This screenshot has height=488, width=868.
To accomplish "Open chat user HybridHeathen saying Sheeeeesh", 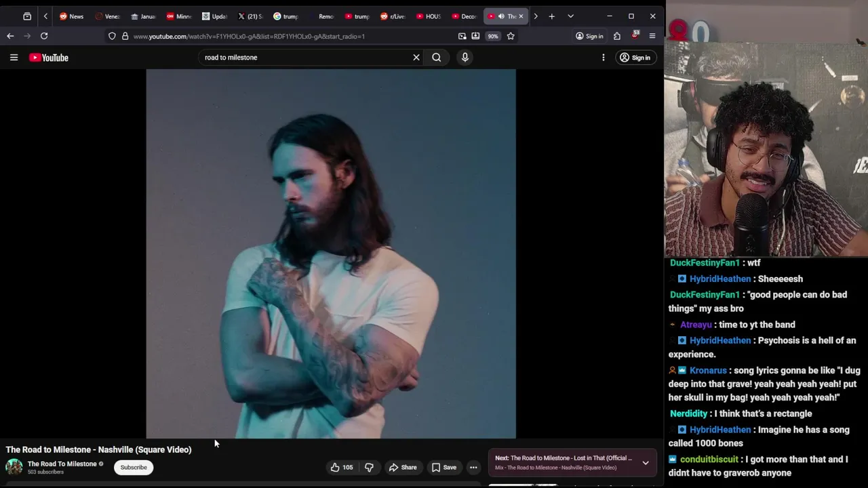I will (x=720, y=279).
